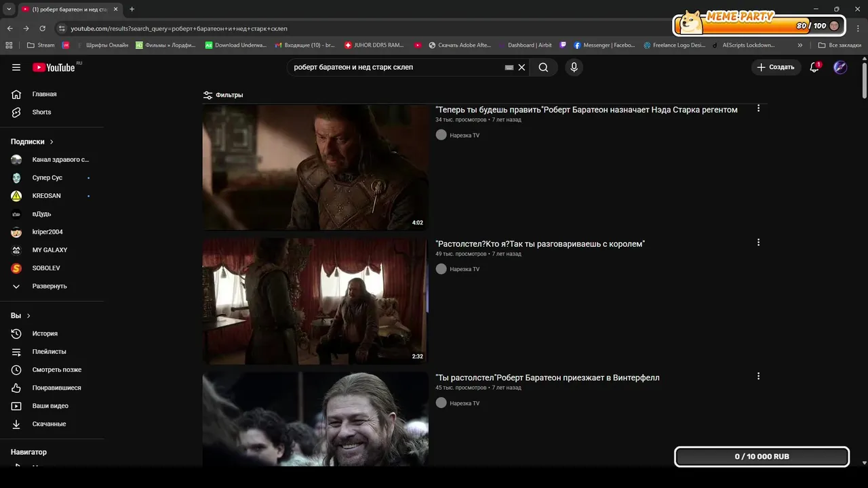The image size is (868, 488).
Task: Open the Download Underwa... bookmark
Action: (236, 45)
